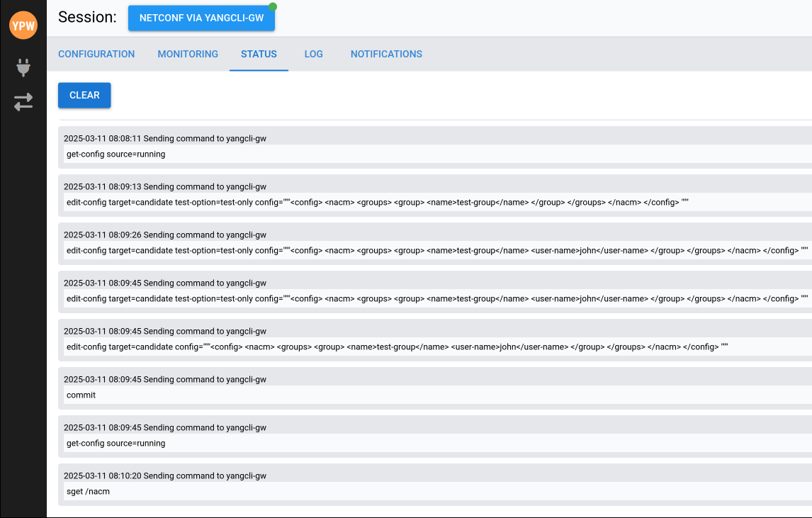The image size is (812, 518).
Task: Click the 08:09:26 log entry timestamp header
Action: click(x=164, y=235)
